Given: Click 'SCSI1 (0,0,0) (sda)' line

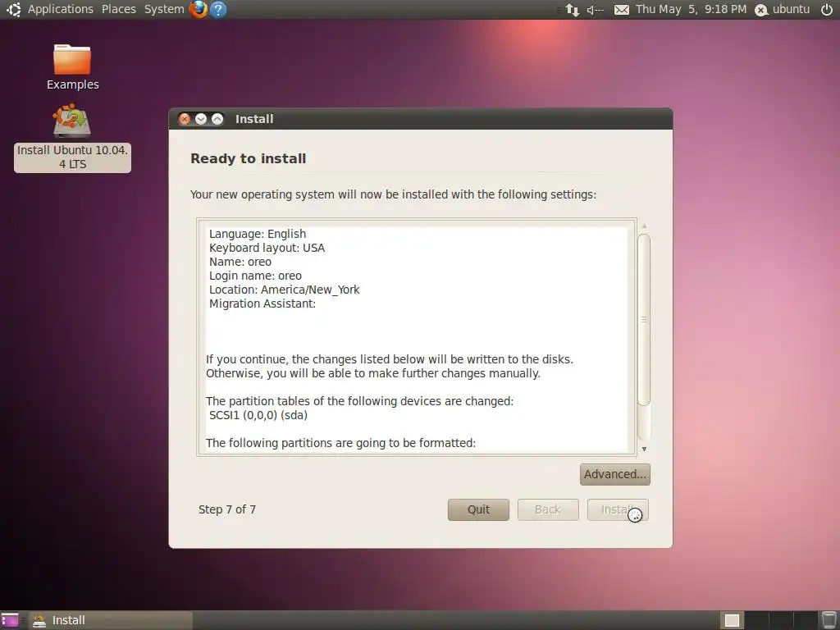Looking at the screenshot, I should [x=258, y=415].
